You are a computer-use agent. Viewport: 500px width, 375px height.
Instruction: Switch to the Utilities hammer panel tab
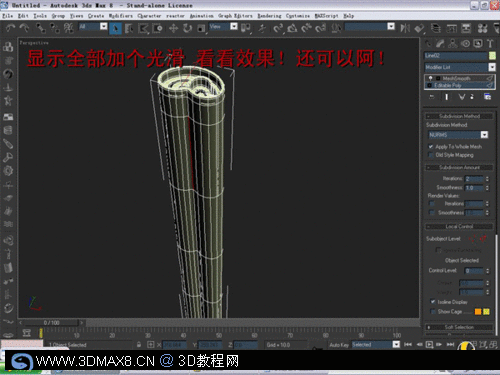(x=490, y=43)
